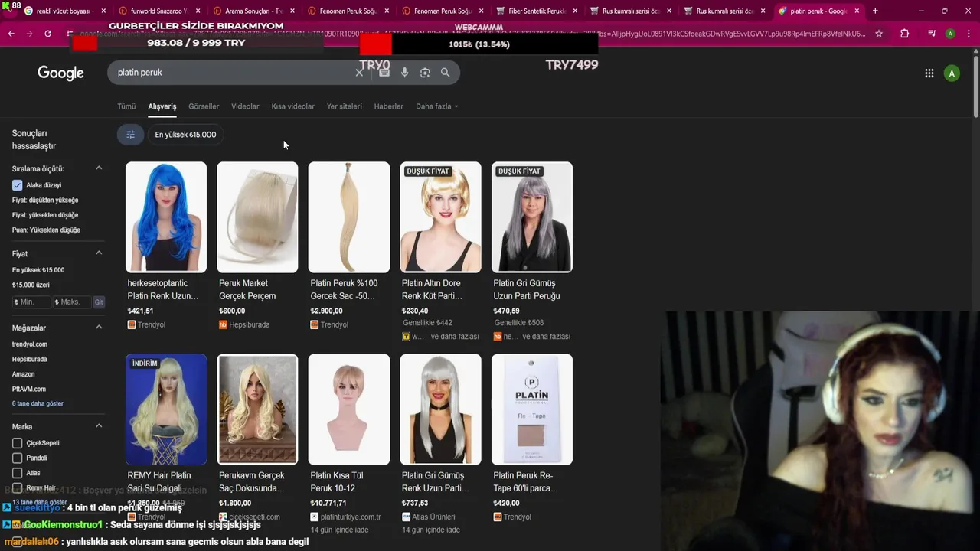Bookmark this page with star icon

click(x=879, y=34)
